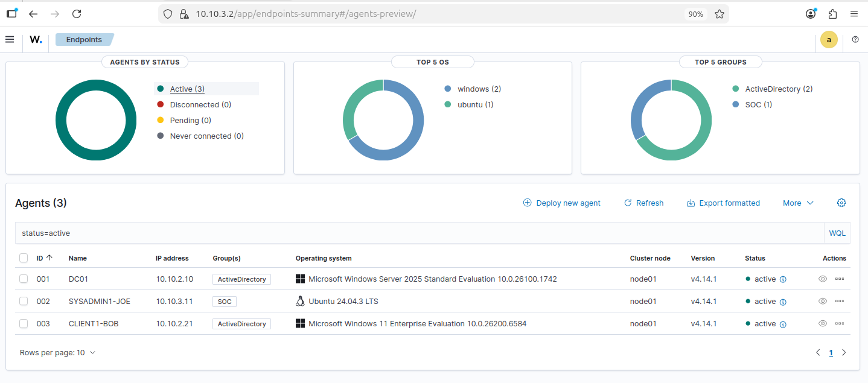This screenshot has height=383, width=868.
Task: Open table settings gear icon
Action: coord(841,203)
